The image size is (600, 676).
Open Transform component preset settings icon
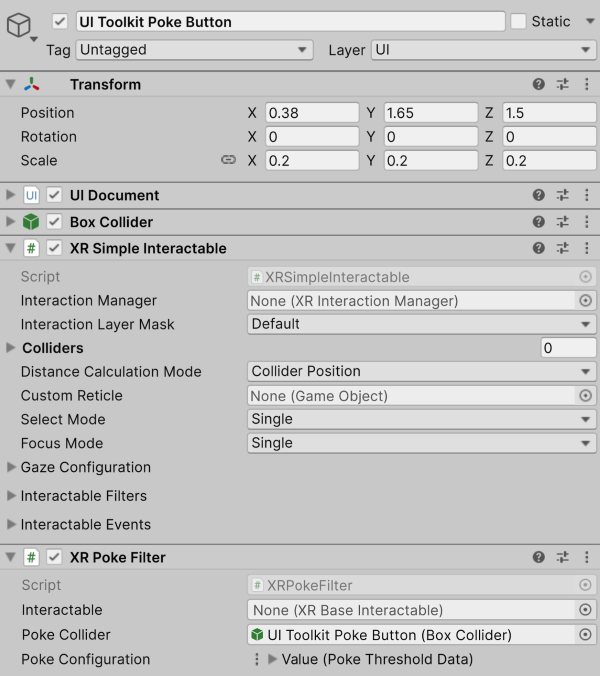click(562, 85)
